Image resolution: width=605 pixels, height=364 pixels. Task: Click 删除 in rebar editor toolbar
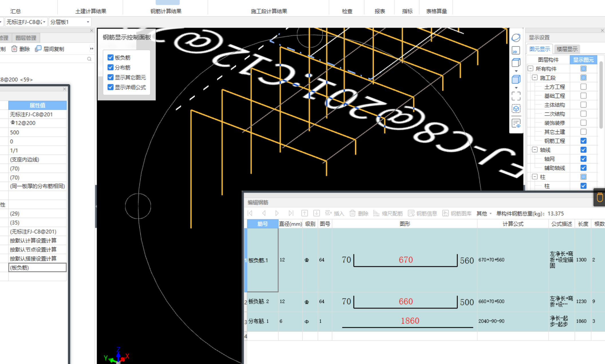coord(359,213)
